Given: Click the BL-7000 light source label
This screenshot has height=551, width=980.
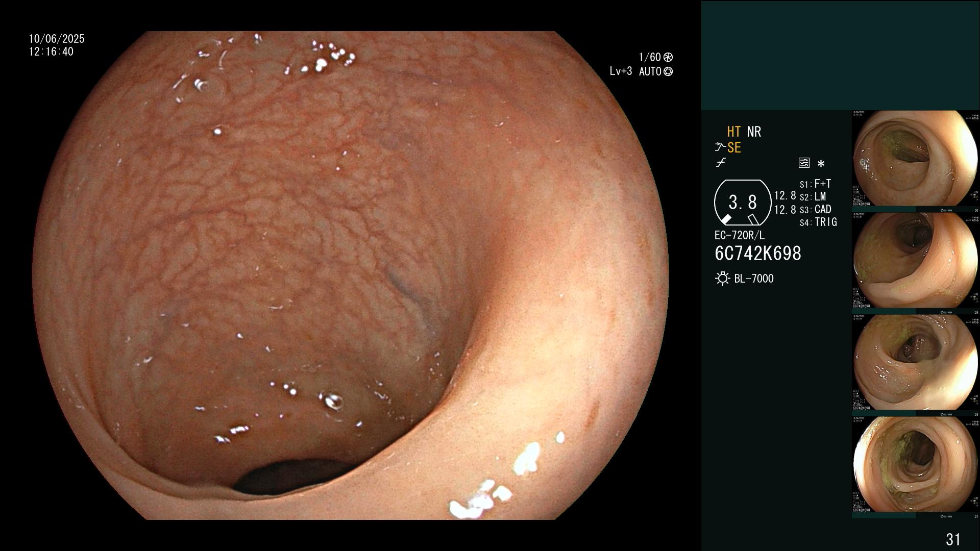Looking at the screenshot, I should (754, 279).
